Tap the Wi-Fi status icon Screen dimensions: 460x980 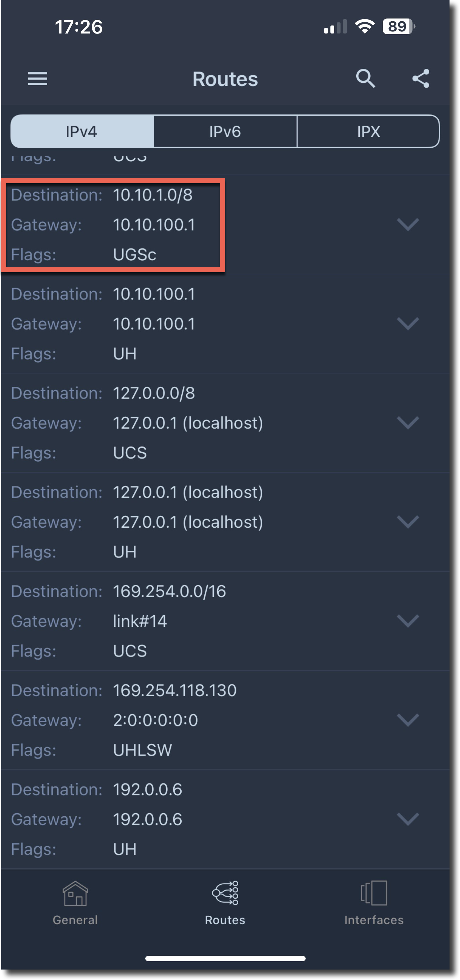coord(364,27)
